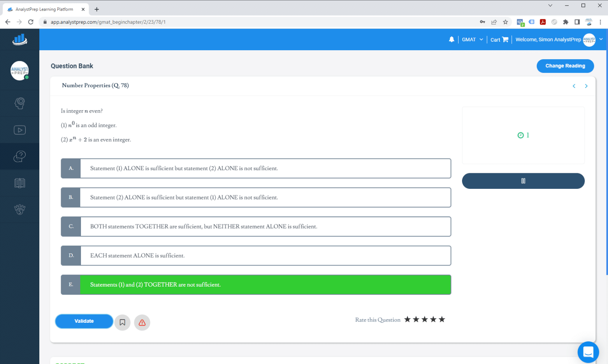
Task: Select answer D: EACH statement ALONE
Action: [256, 255]
